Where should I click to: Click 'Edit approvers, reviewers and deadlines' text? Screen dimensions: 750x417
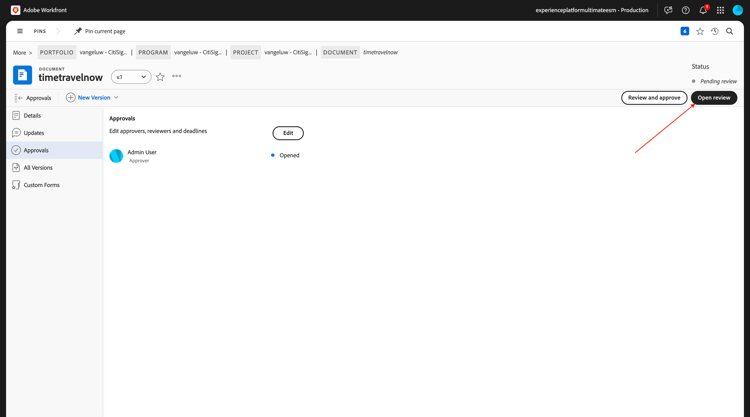click(158, 131)
